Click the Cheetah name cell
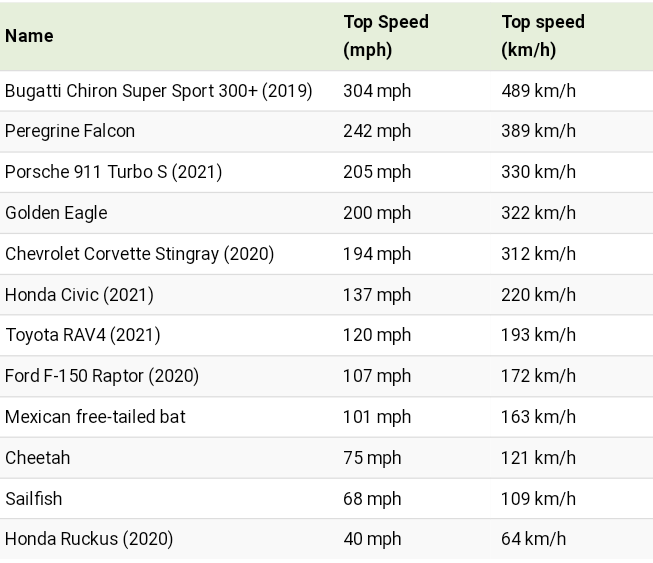This screenshot has width=653, height=563. pyautogui.click(x=37, y=458)
